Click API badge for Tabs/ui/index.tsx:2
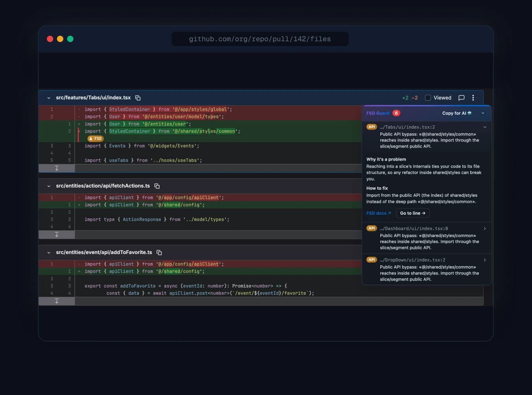This screenshot has height=395, width=532. (372, 127)
